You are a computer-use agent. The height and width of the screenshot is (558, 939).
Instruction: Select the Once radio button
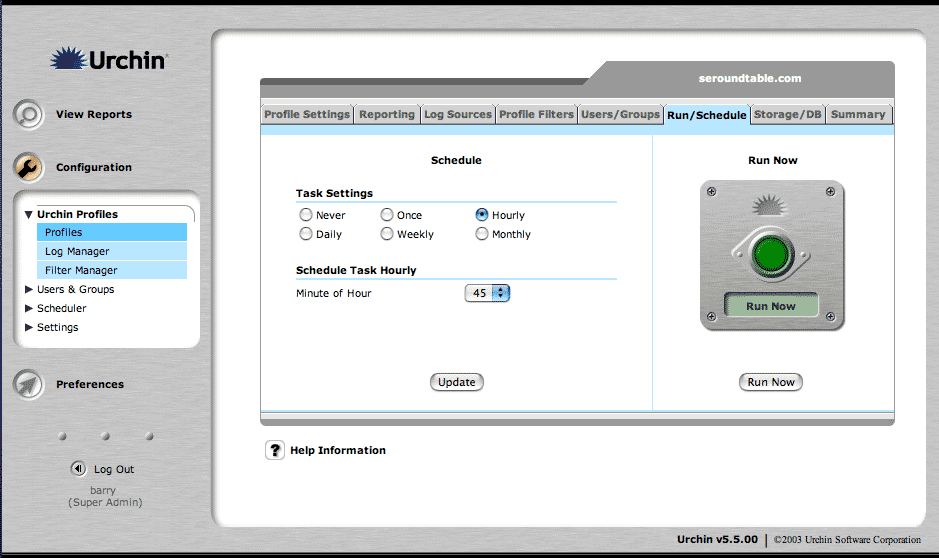tap(387, 214)
